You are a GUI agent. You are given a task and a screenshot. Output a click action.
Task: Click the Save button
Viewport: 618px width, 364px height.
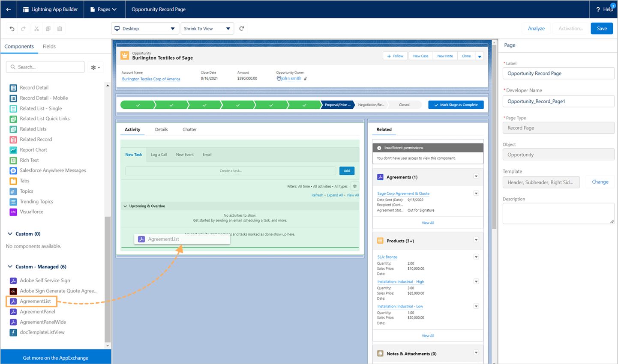click(602, 29)
